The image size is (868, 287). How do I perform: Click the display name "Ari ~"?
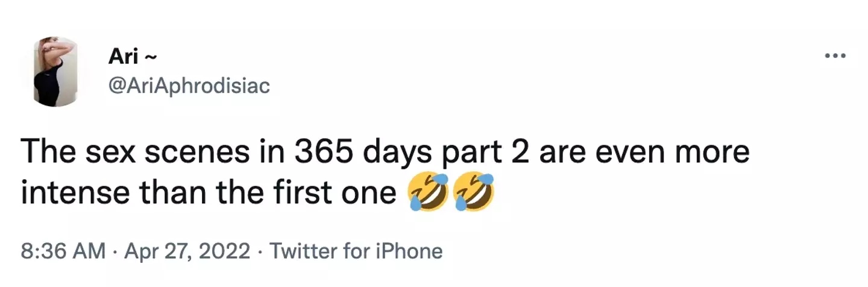pyautogui.click(x=133, y=57)
